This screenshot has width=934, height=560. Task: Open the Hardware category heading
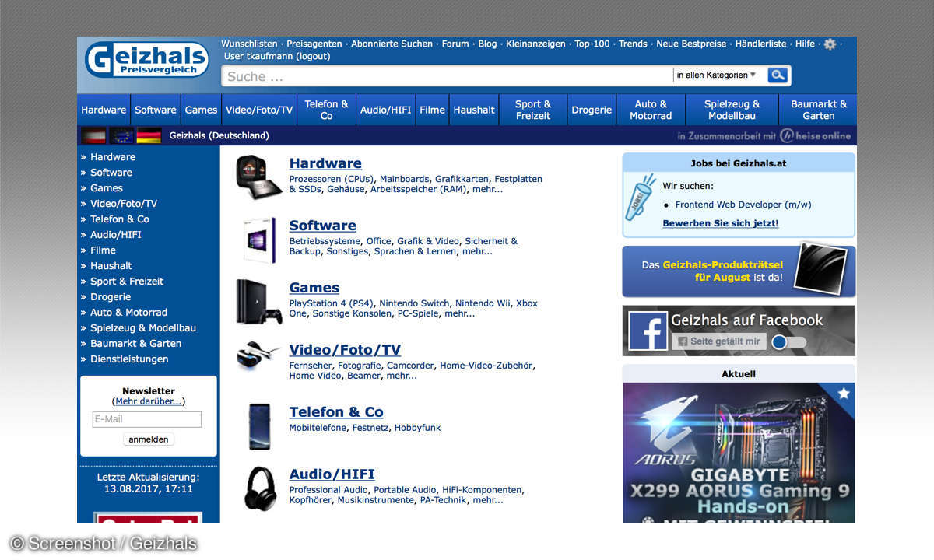325,163
